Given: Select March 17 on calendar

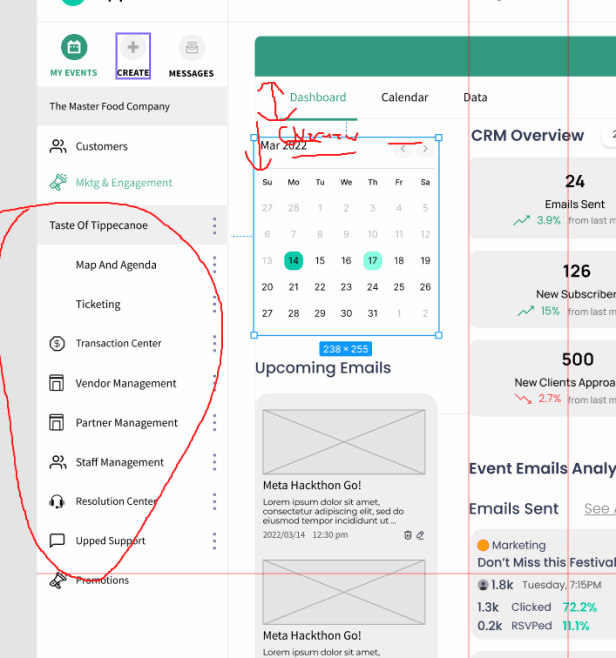Looking at the screenshot, I should tap(373, 261).
